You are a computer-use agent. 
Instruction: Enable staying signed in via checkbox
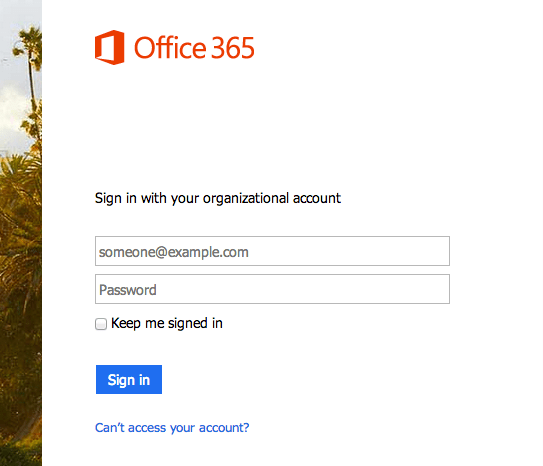click(101, 324)
